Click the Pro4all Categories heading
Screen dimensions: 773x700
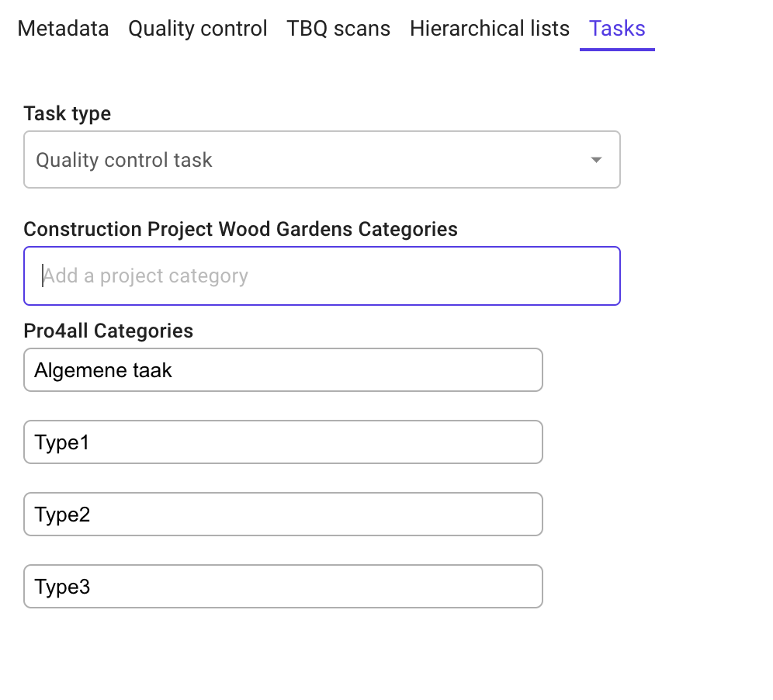(x=109, y=331)
